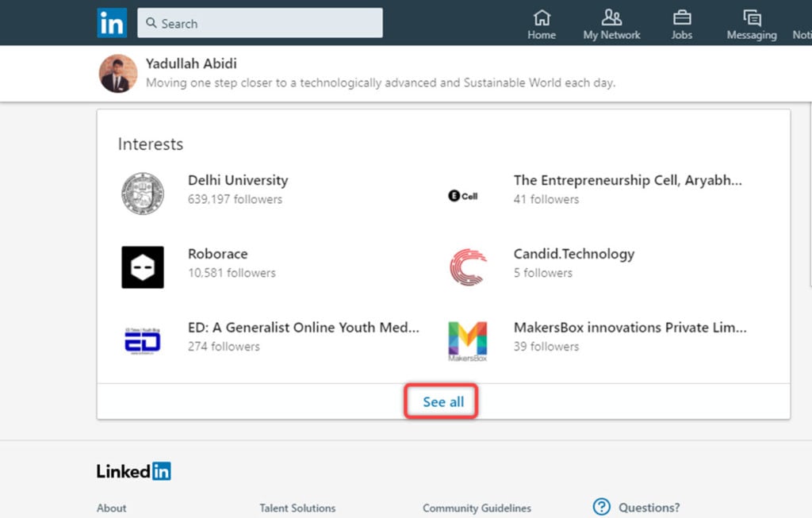Click See all interests button
Screen dimensions: 812x518
pos(443,402)
